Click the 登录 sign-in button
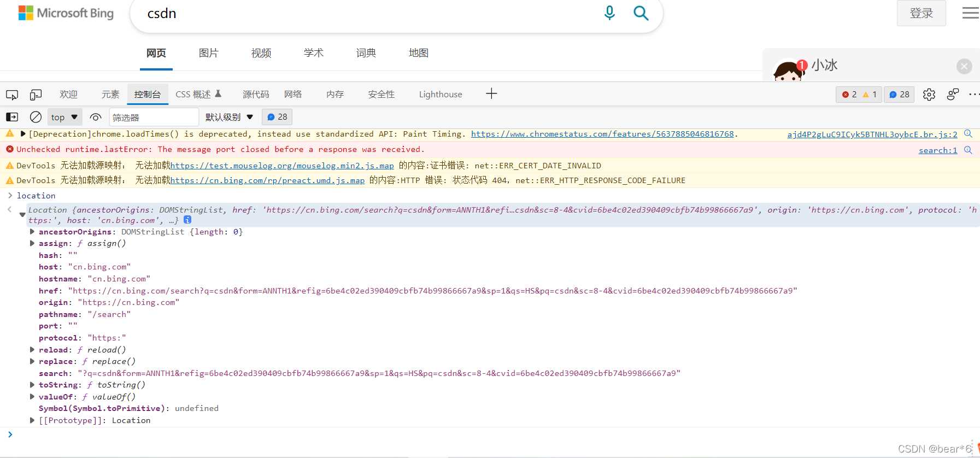The height and width of the screenshot is (458, 980). click(x=921, y=13)
